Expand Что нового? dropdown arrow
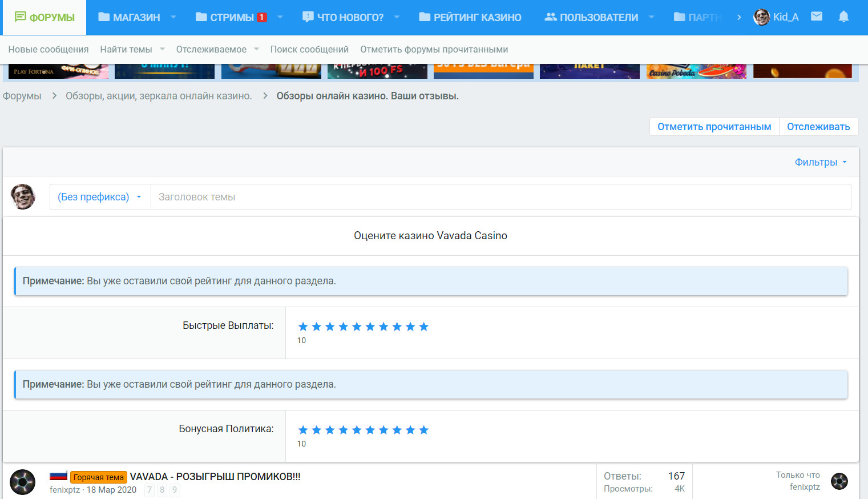The width and height of the screenshot is (868, 499). point(397,17)
